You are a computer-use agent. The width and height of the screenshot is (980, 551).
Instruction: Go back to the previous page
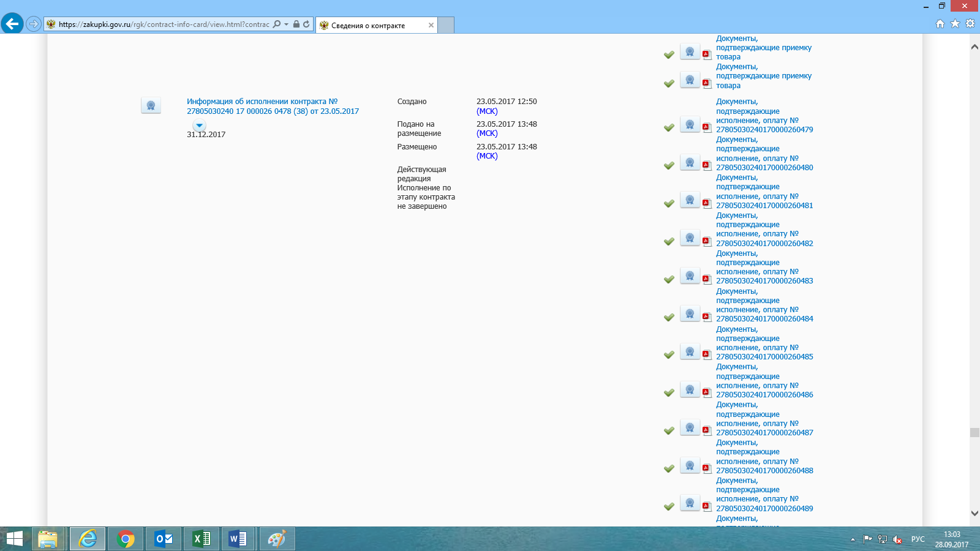(12, 24)
